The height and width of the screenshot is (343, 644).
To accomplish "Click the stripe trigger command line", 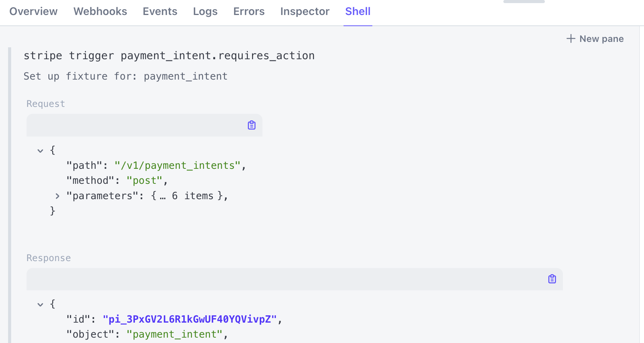I will click(169, 56).
